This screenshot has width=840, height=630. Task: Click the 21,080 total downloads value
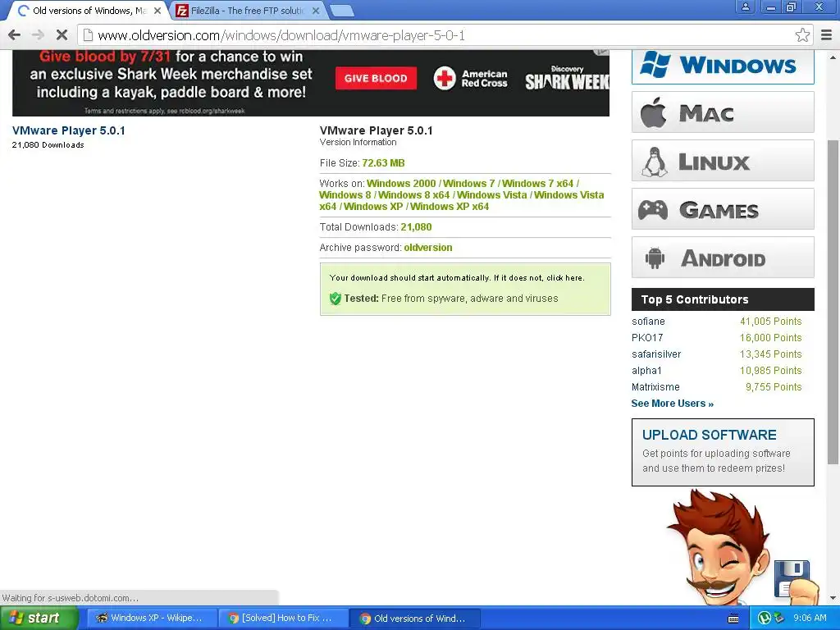pyautogui.click(x=416, y=227)
